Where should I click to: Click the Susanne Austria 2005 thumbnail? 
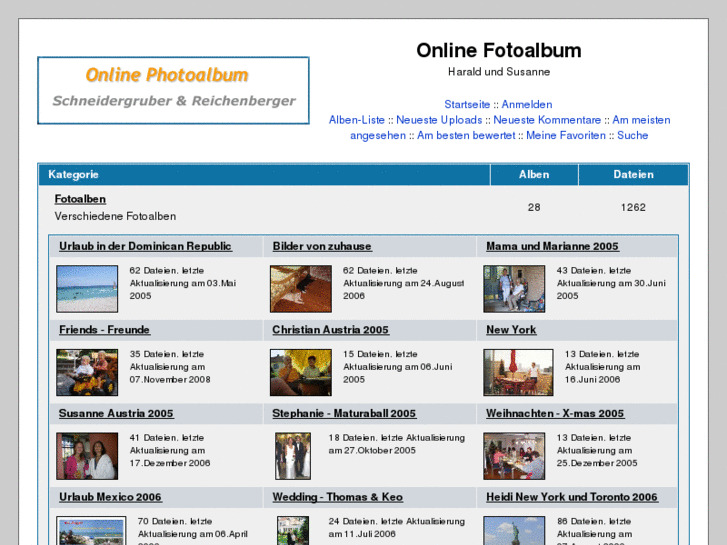pyautogui.click(x=87, y=456)
